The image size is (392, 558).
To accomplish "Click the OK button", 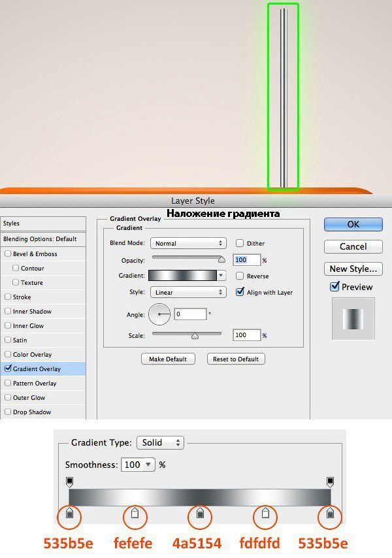I will click(x=353, y=224).
